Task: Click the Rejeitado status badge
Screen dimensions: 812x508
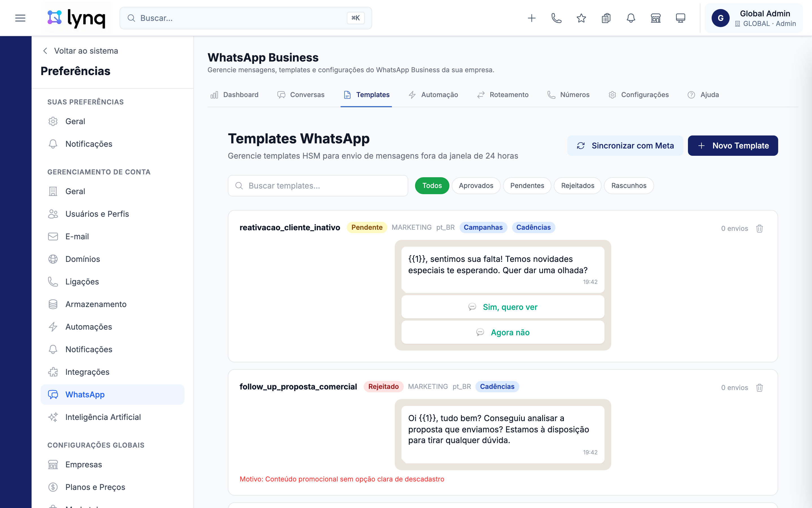Action: click(383, 387)
